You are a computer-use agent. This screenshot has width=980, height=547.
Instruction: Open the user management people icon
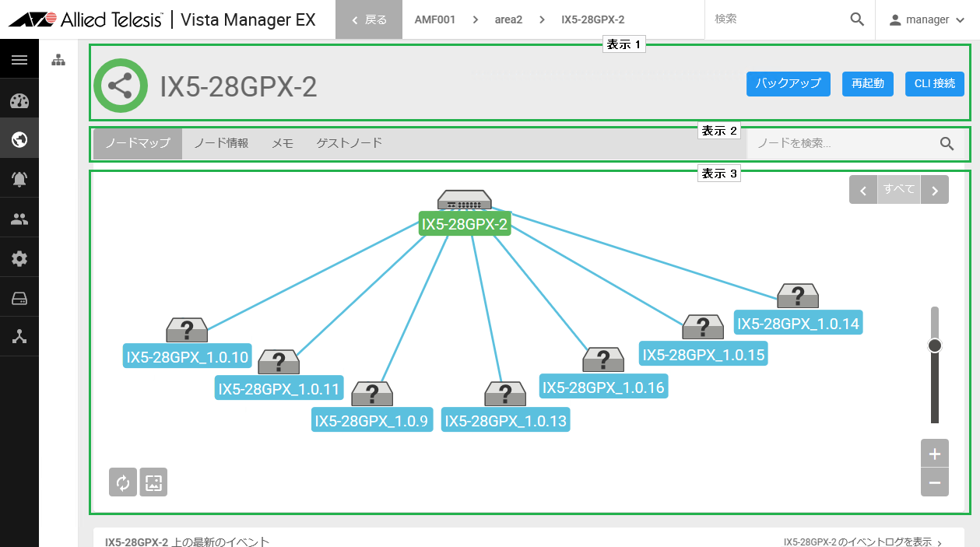[19, 219]
